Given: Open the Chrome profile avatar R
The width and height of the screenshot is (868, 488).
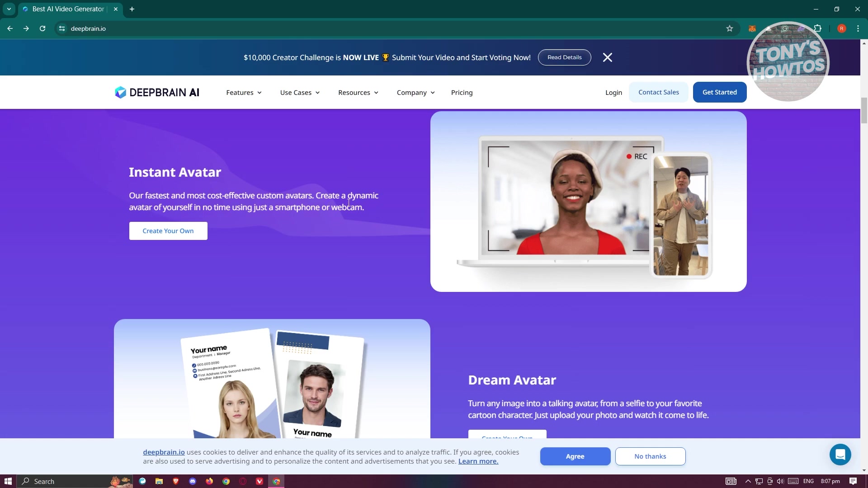Looking at the screenshot, I should click(x=841, y=28).
